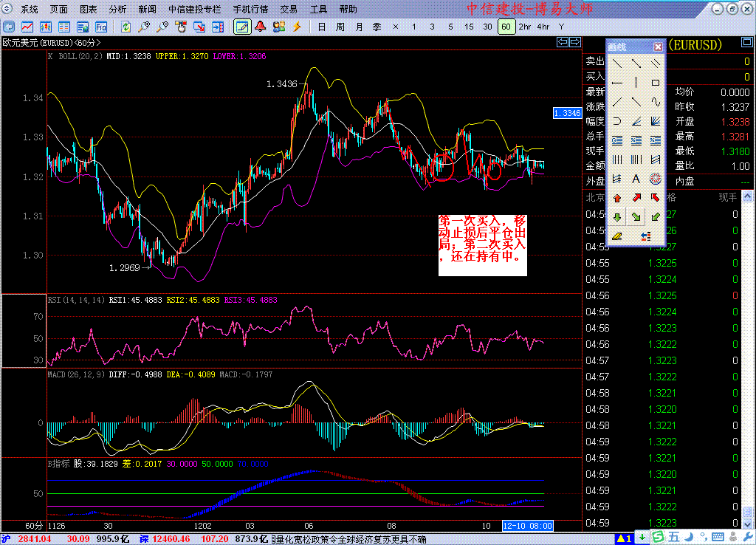Open the 中信建投专栏 menu
The image size is (756, 545).
tap(194, 9)
